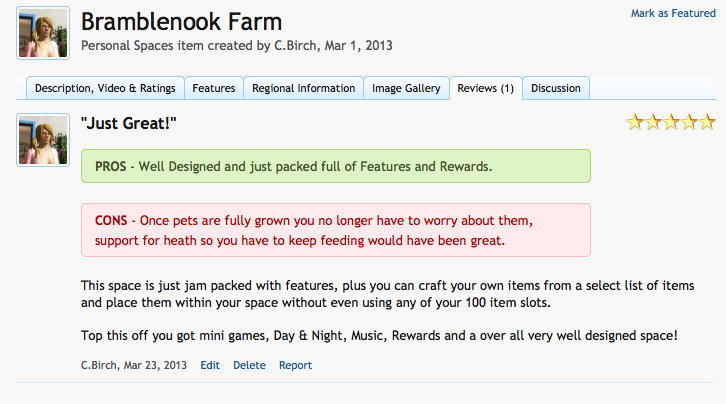Select the Reviews (1) tab
726x404 pixels.
click(x=486, y=88)
